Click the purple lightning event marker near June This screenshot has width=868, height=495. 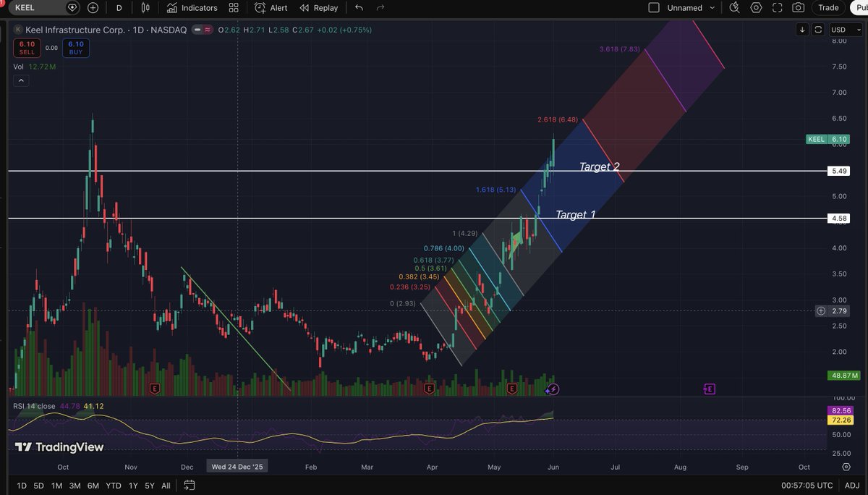553,389
